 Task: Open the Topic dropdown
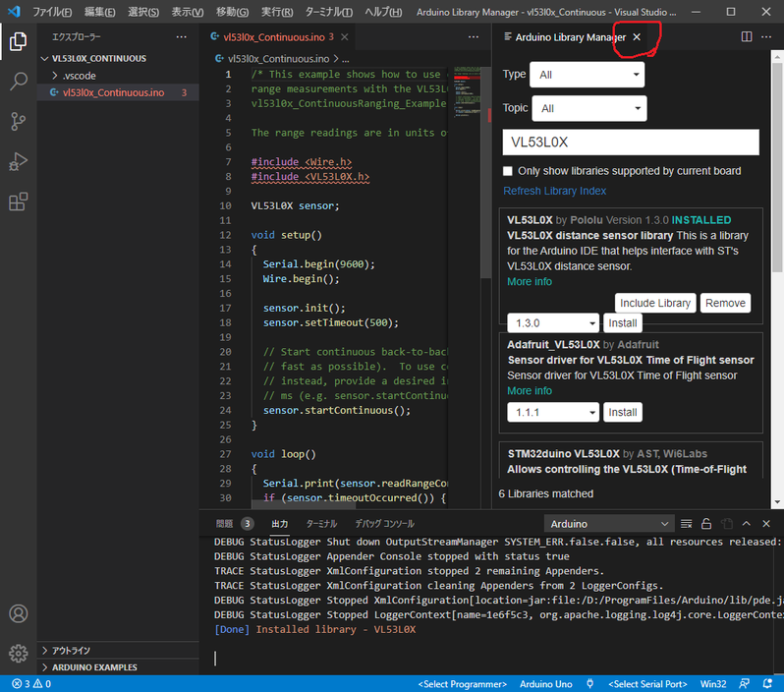(x=589, y=108)
